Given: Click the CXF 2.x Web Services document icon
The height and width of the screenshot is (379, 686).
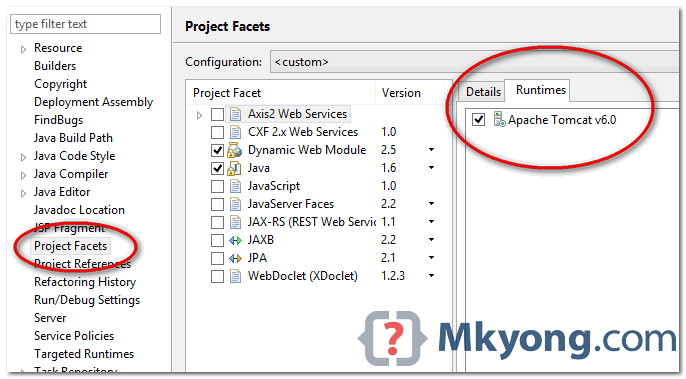Looking at the screenshot, I should (235, 132).
